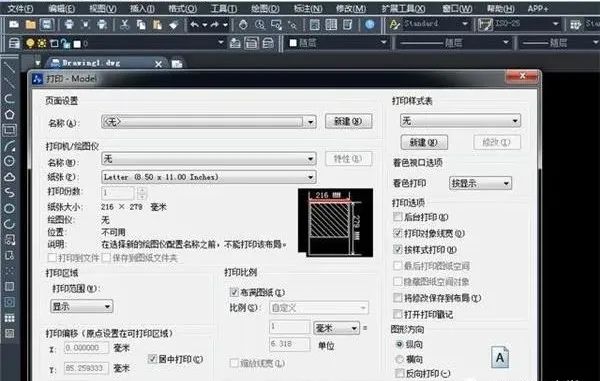Screen dimensions: 600x381
Task: Select the Circle tool in left toolbar
Action: tap(9, 161)
